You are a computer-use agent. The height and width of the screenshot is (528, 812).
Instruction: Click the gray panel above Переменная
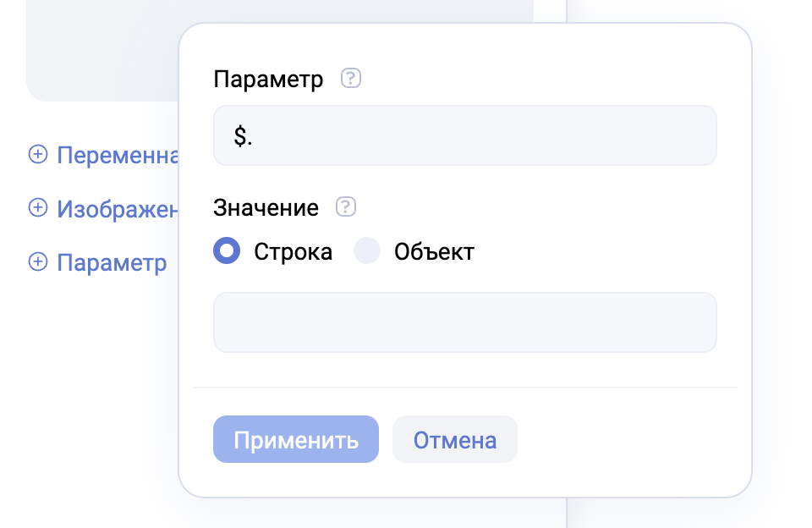click(101, 51)
